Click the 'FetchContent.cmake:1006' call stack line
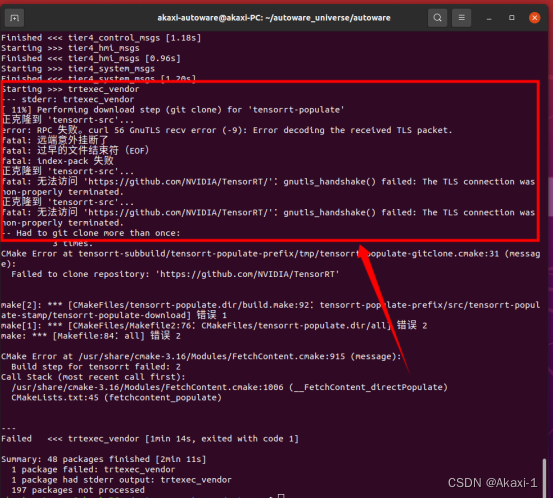 (x=229, y=387)
